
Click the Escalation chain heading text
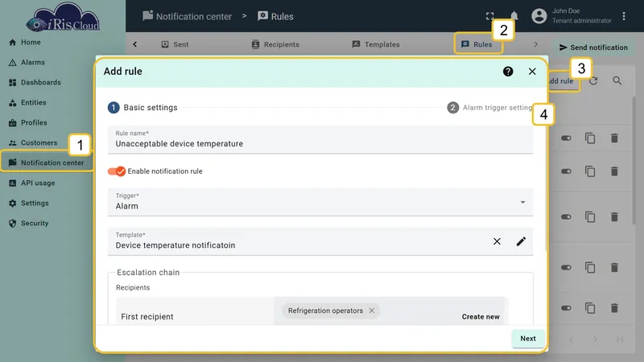click(148, 273)
